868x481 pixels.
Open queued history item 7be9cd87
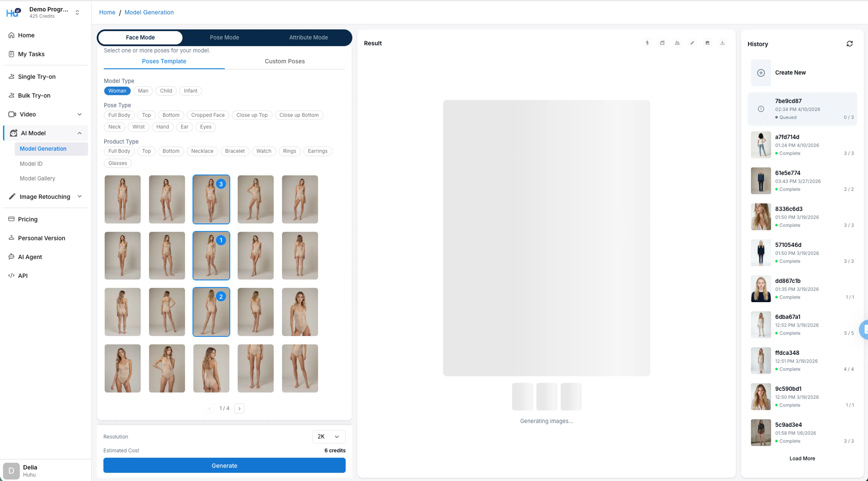point(802,109)
